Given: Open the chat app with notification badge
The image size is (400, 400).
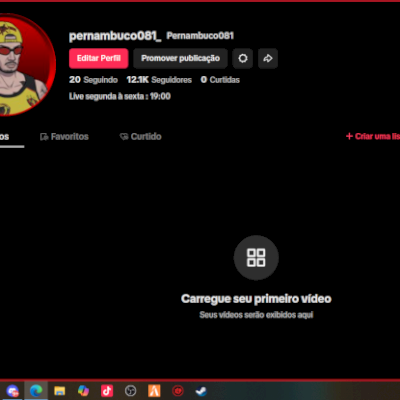Looking at the screenshot, I should click(12, 391).
